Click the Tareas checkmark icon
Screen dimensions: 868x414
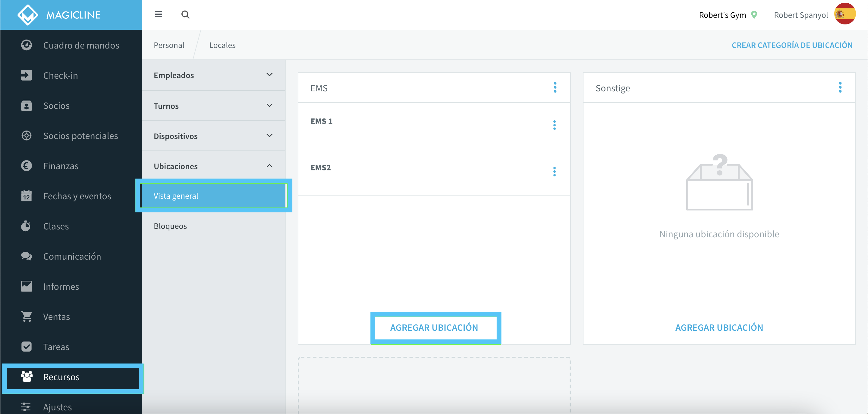26,346
